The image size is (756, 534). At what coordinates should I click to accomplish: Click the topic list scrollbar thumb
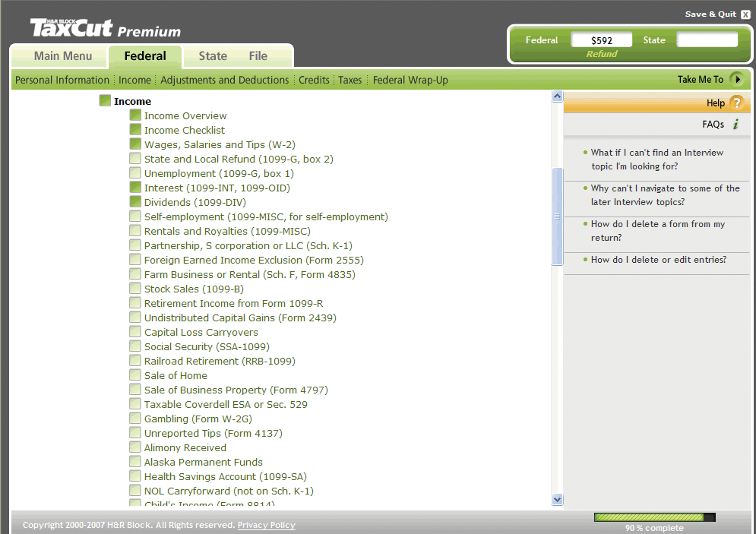coord(558,216)
